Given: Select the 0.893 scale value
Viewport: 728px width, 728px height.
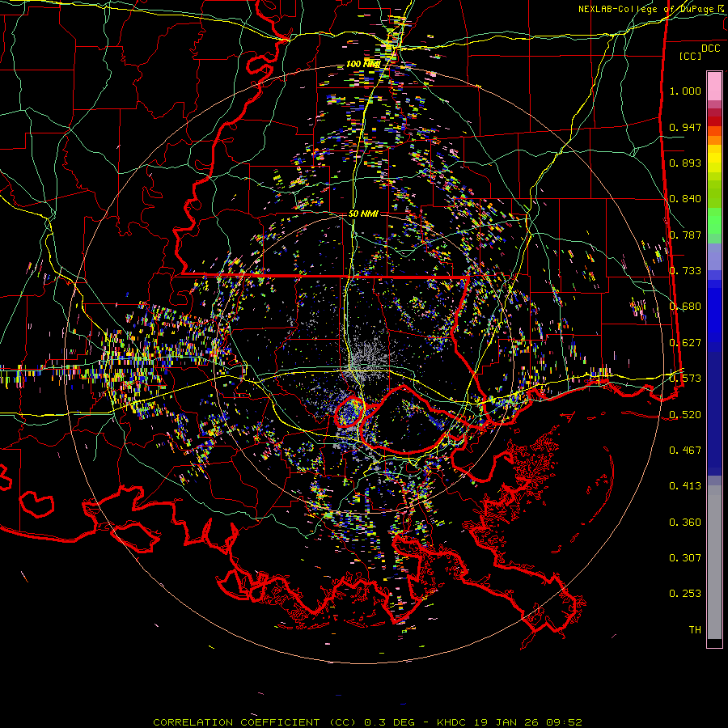Looking at the screenshot, I should point(685,163).
